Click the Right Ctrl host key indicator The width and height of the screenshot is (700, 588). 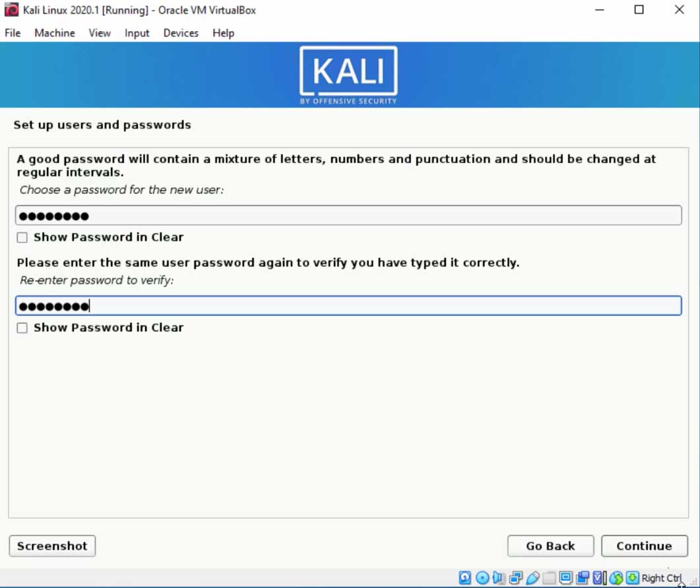point(661,578)
